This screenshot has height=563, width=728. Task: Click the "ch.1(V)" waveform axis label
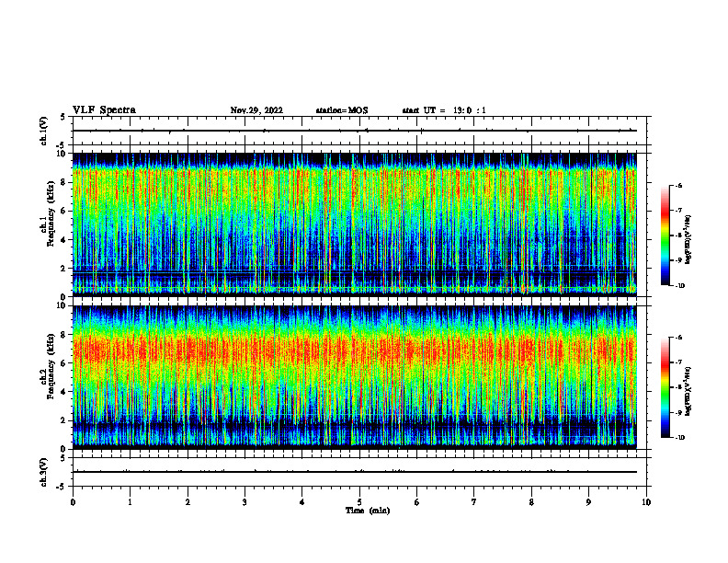click(x=44, y=131)
